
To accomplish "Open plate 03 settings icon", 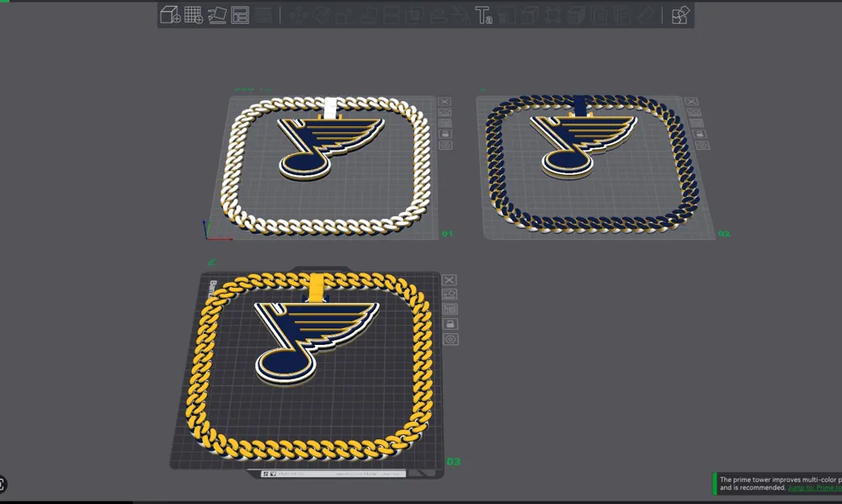I will [451, 339].
